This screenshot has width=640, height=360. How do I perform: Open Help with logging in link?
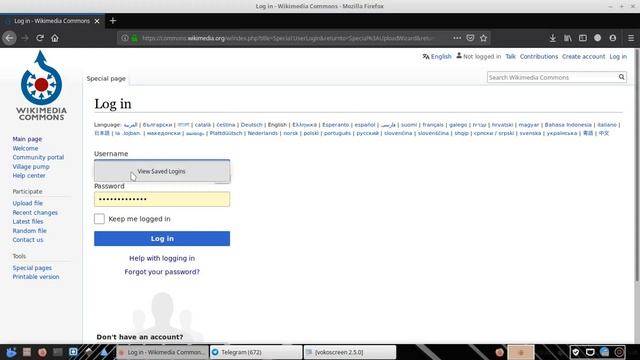162,258
